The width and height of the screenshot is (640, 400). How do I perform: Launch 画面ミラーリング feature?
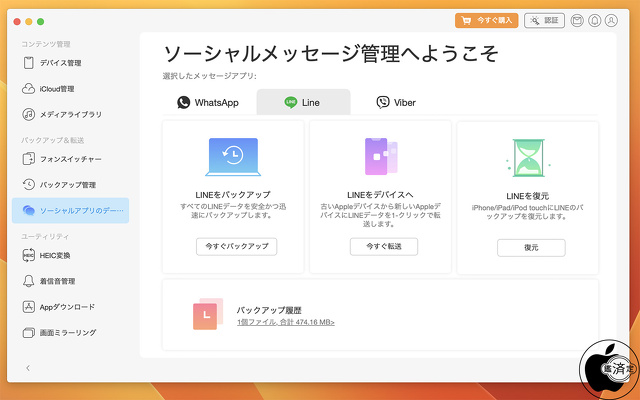67,332
